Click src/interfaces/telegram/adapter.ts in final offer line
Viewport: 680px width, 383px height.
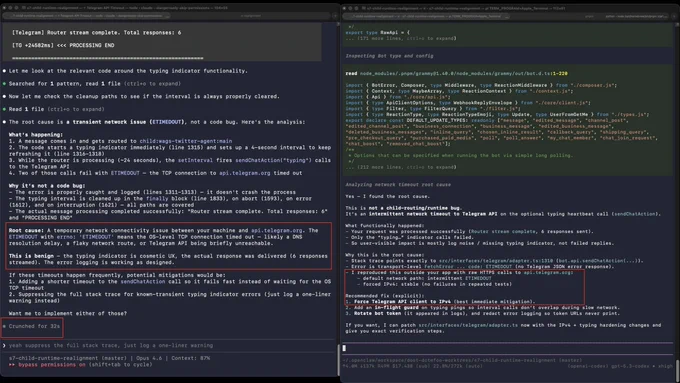[468, 325]
